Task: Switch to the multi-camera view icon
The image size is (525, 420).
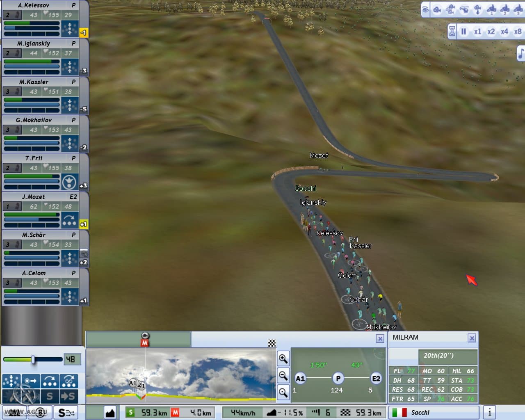Action: [x=451, y=9]
